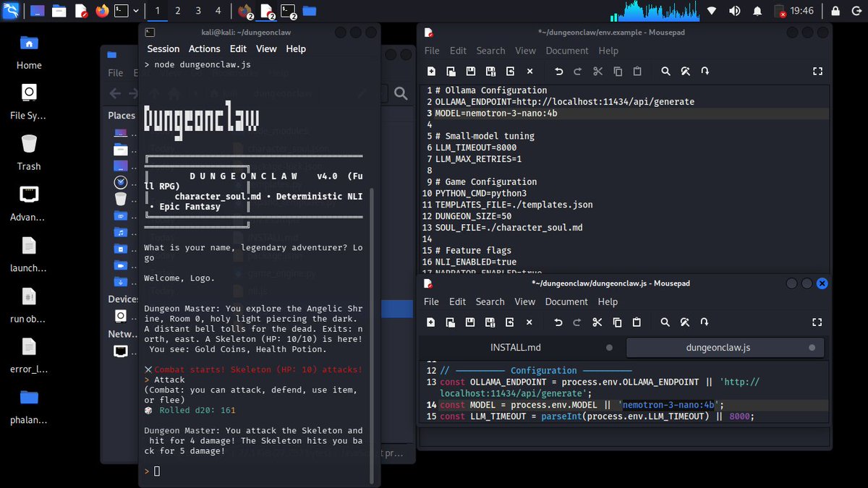Open View menu in terminal window
The width and height of the screenshot is (868, 488).
point(266,48)
